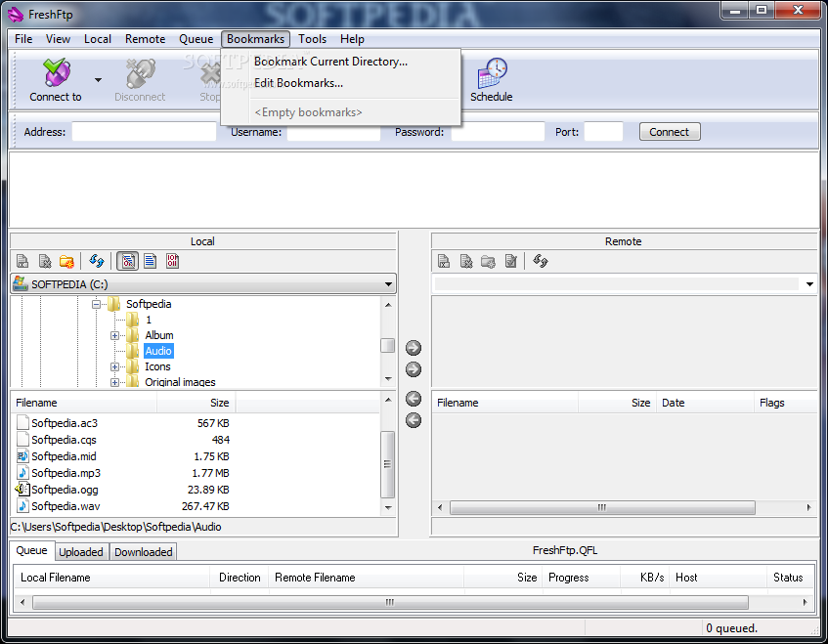Refresh the local file list
The image size is (828, 644).
(97, 261)
